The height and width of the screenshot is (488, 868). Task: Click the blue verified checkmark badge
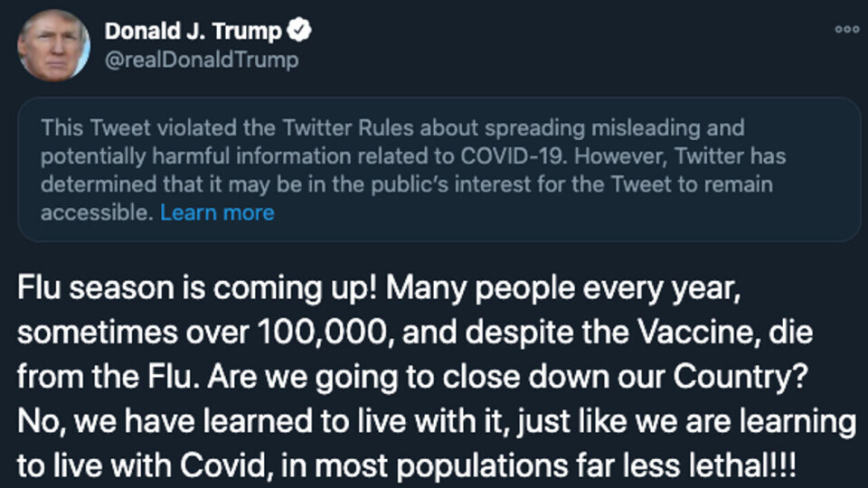click(299, 31)
